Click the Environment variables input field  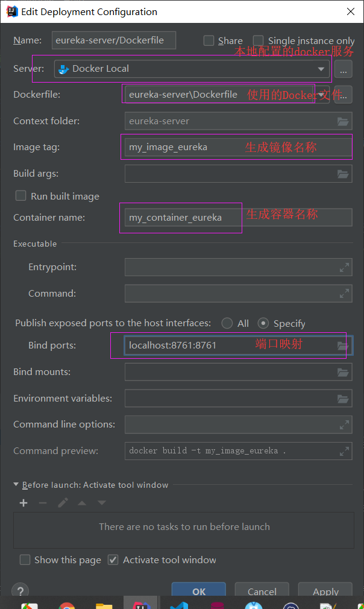[238, 399]
